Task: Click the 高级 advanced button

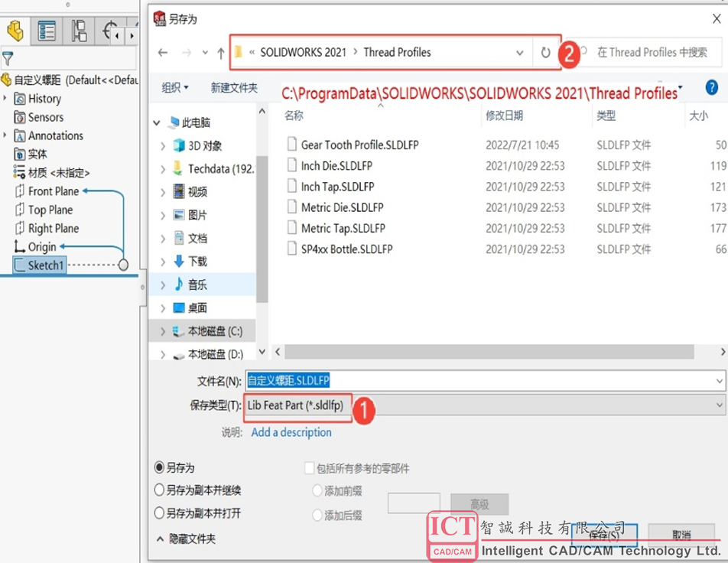Action: click(479, 503)
